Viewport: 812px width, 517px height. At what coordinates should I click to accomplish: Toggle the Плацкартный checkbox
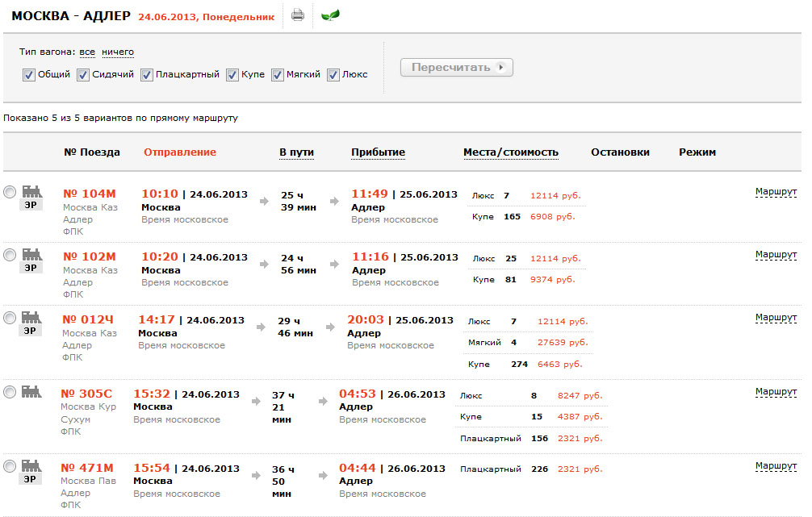point(147,75)
